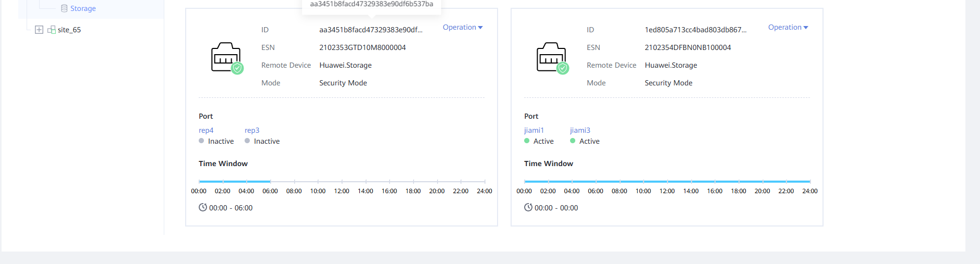The width and height of the screenshot is (980, 264).
Task: Expand the site_65 tree node
Action: coord(39,30)
